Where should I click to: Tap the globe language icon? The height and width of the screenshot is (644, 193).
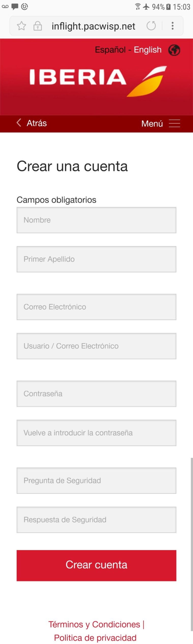174,50
